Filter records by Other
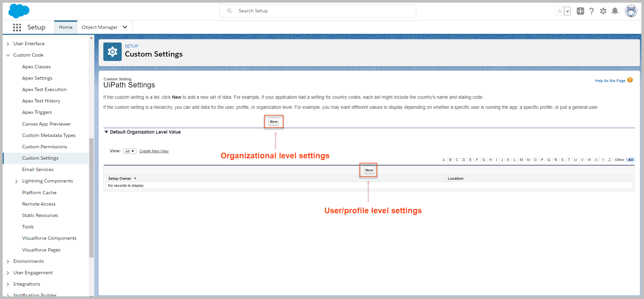 click(619, 160)
